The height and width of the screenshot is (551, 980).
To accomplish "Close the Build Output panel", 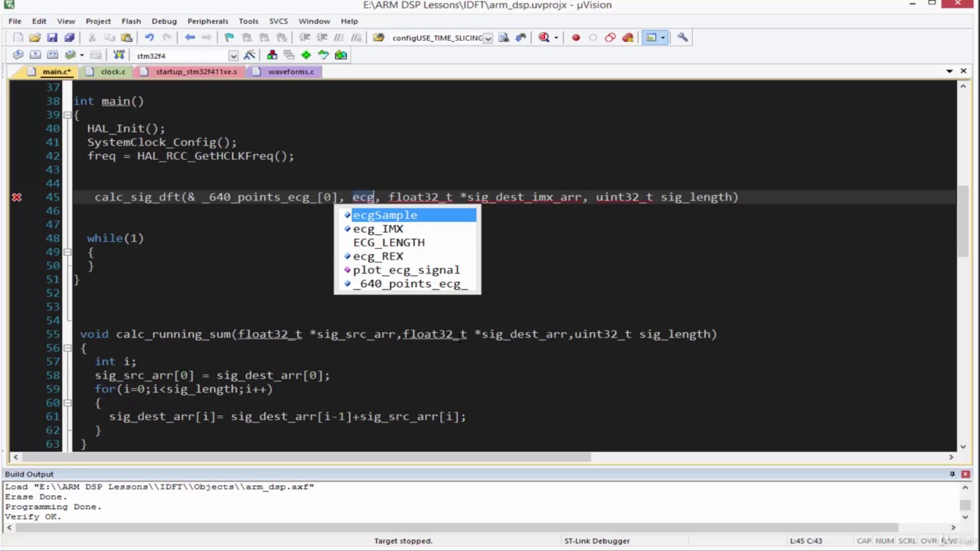I will (966, 474).
